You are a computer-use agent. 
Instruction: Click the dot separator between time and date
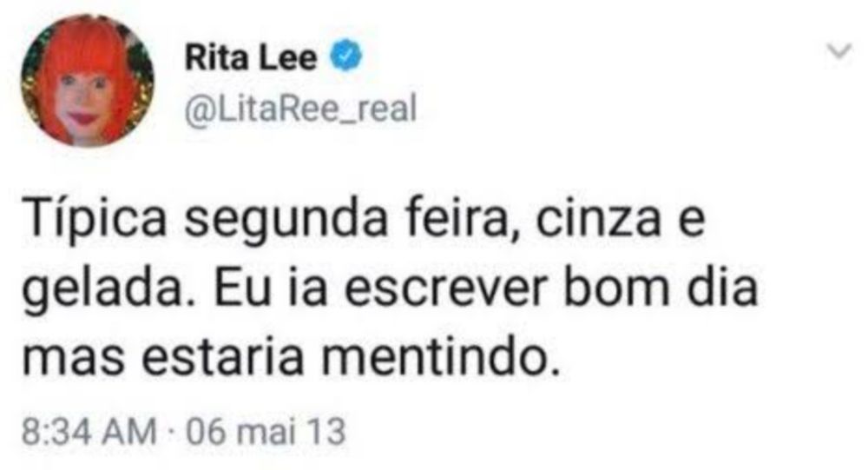tap(171, 433)
